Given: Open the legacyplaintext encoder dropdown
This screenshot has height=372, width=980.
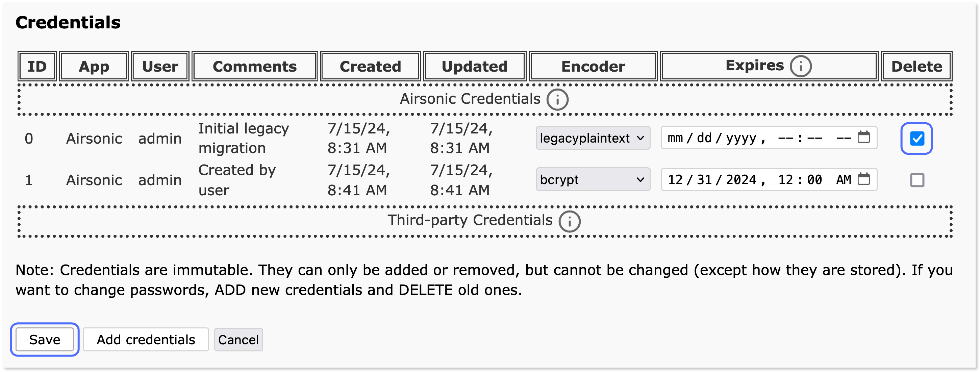Looking at the screenshot, I should (x=593, y=138).
